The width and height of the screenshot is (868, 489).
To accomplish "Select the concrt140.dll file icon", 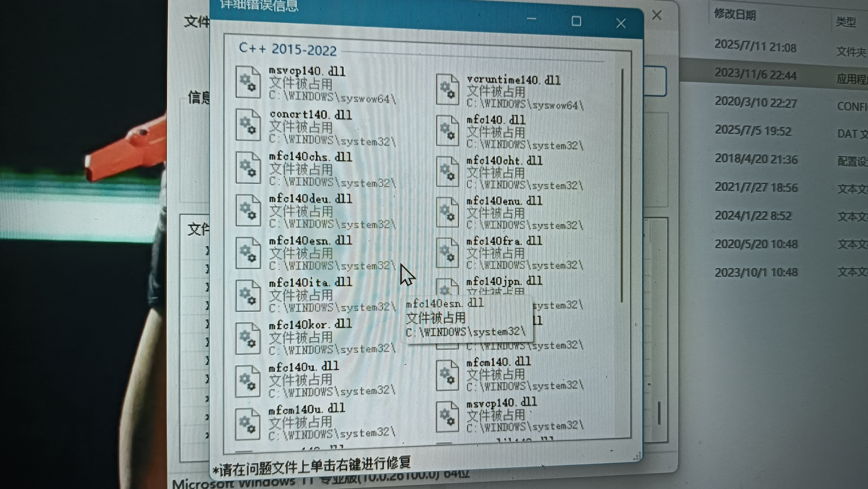I will tap(248, 125).
